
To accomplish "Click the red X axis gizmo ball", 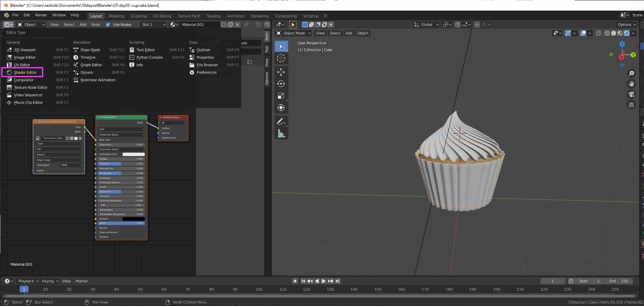I will click(621, 57).
